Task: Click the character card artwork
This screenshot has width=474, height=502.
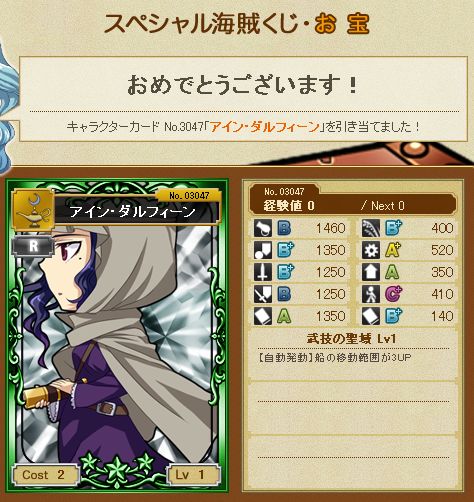Action: [117, 337]
